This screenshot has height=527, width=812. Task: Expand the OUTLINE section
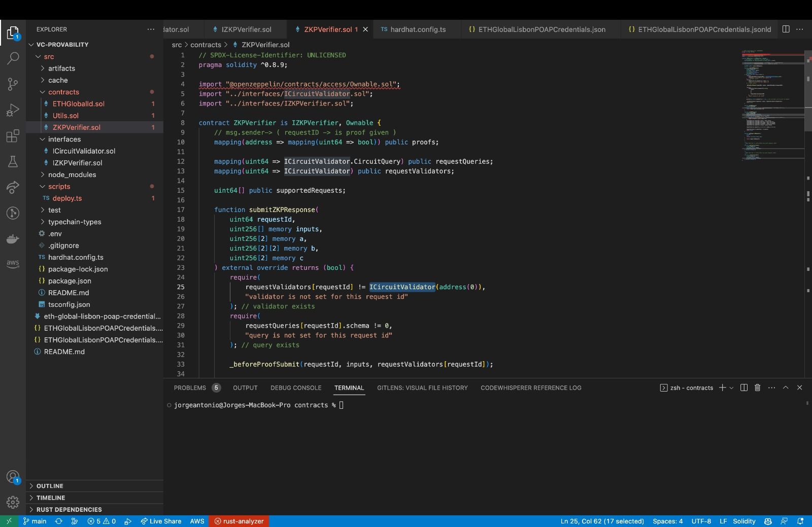coord(95,486)
